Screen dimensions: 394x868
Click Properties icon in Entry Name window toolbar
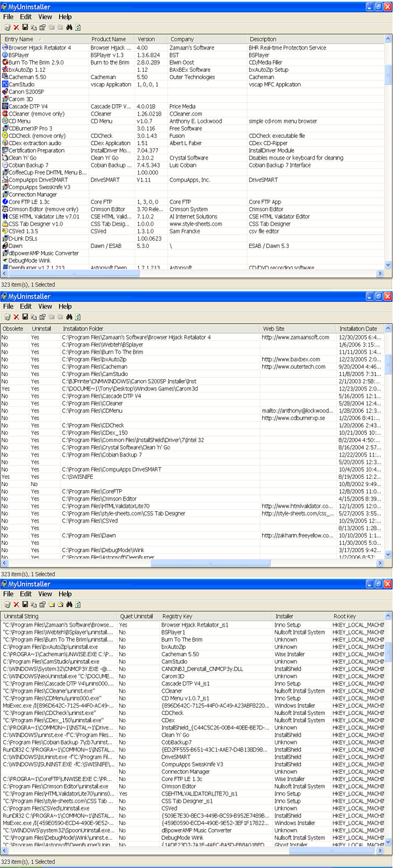point(42,28)
